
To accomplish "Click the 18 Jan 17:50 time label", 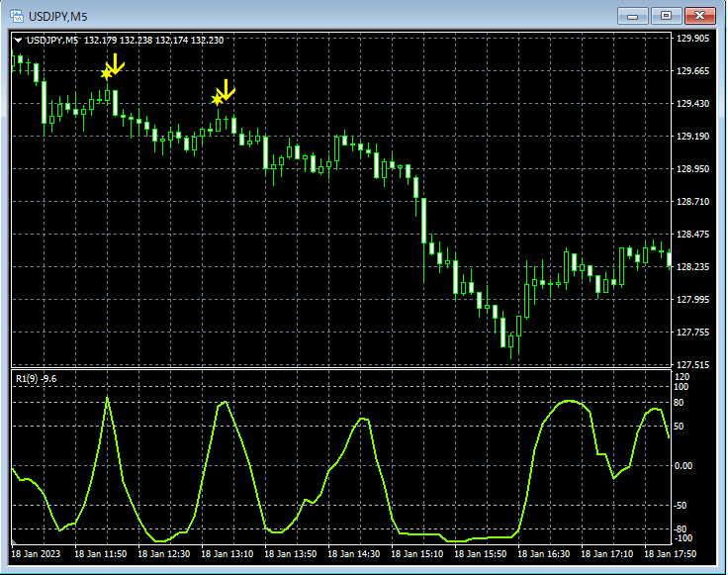I will coord(670,553).
